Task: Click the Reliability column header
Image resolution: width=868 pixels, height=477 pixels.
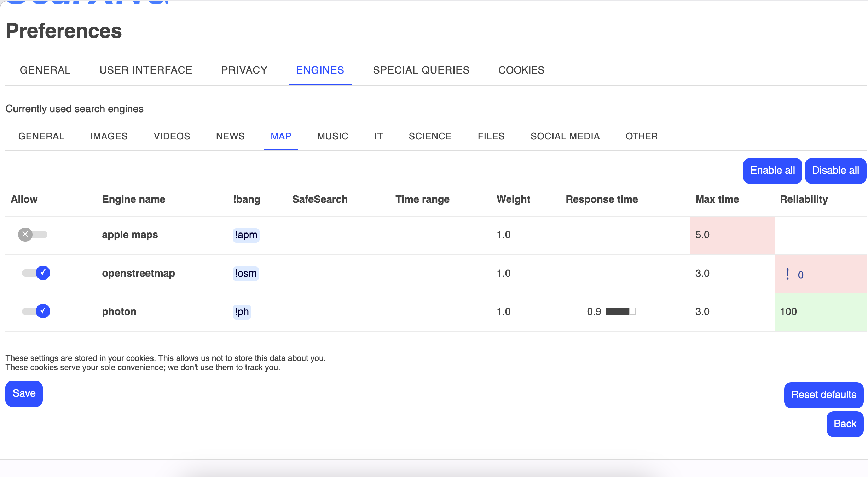Action: point(804,199)
